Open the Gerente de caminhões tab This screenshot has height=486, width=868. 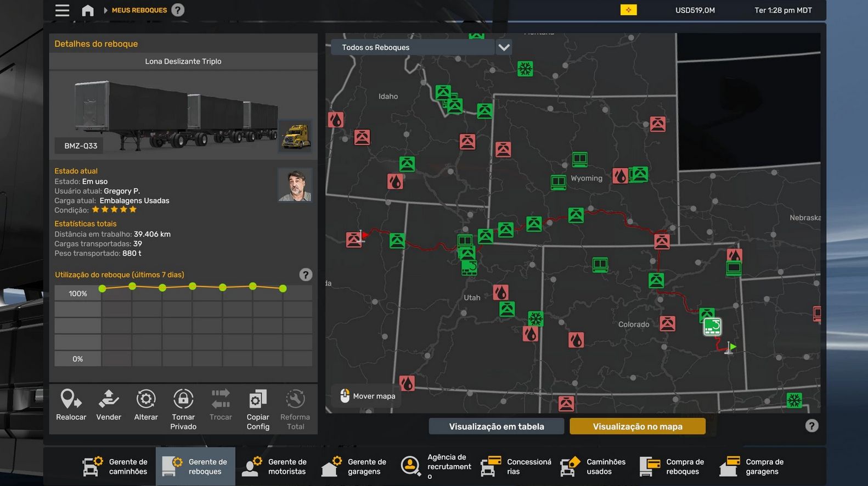[x=116, y=466]
